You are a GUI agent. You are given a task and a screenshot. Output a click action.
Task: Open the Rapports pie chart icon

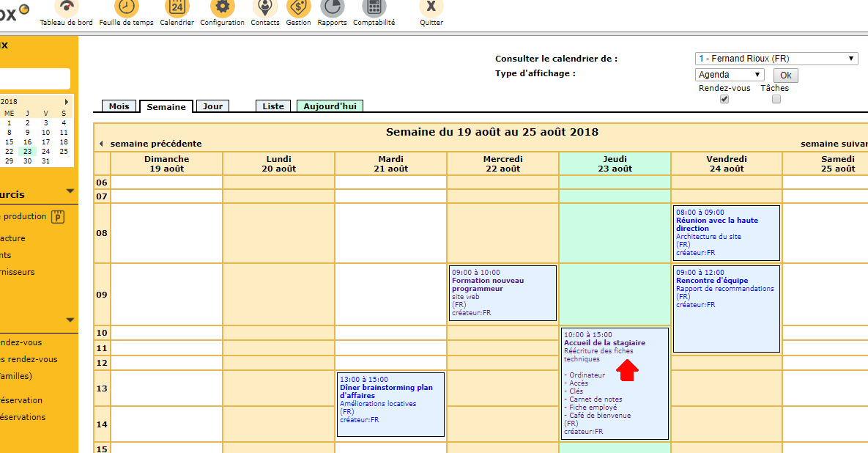332,8
